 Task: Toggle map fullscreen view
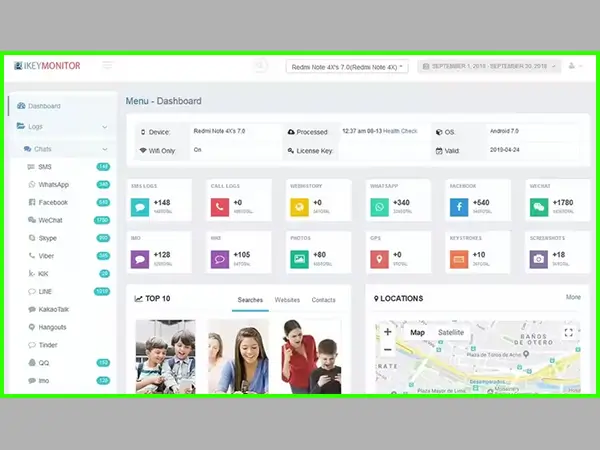pos(569,333)
